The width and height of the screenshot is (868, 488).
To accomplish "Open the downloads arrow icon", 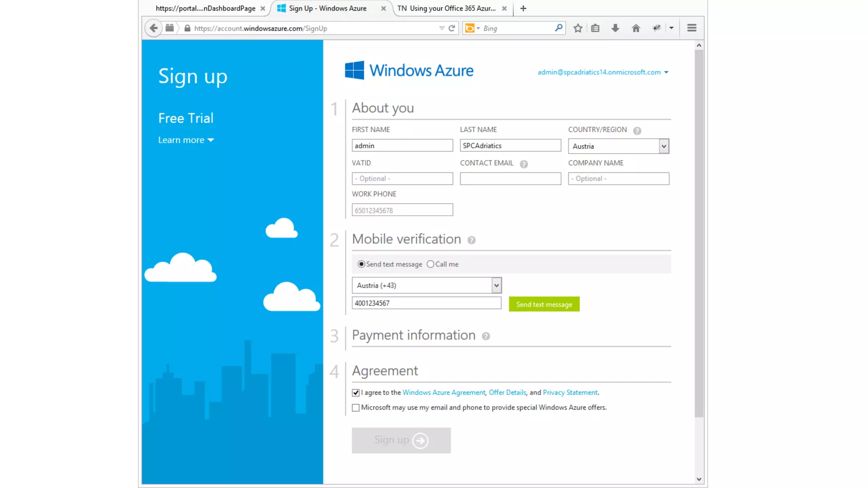I will tap(615, 28).
